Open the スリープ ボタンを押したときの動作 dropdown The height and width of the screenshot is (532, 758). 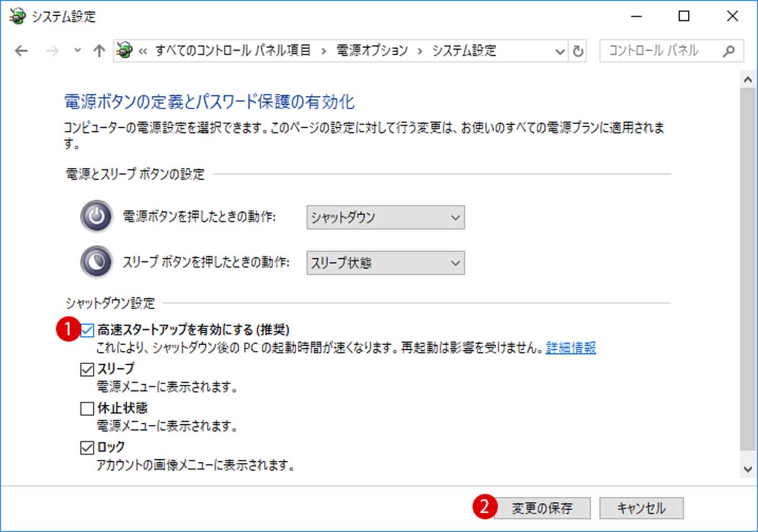[385, 263]
